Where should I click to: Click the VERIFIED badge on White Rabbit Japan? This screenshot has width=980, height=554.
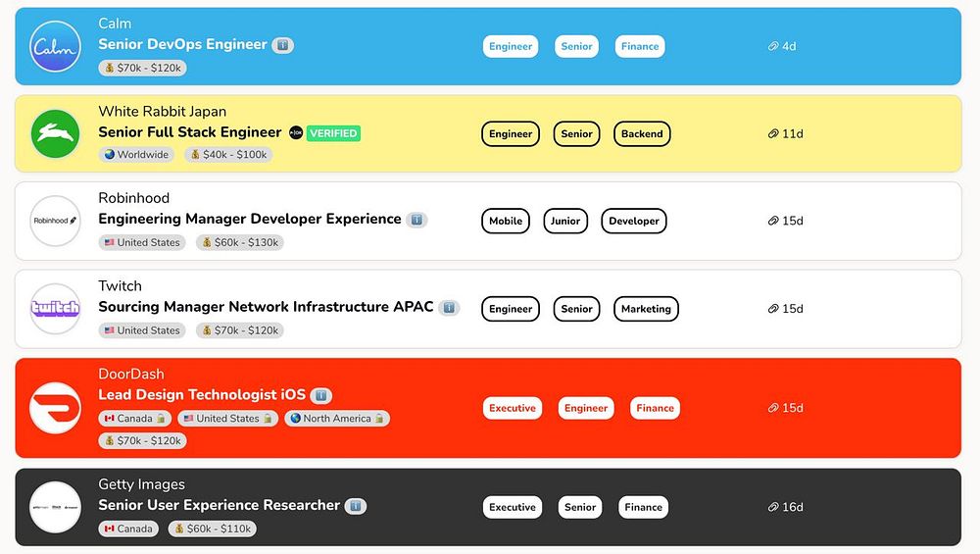[333, 133]
